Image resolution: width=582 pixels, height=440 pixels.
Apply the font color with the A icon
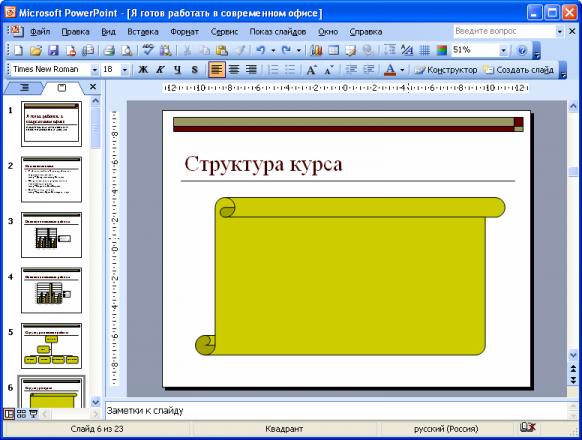tap(390, 69)
